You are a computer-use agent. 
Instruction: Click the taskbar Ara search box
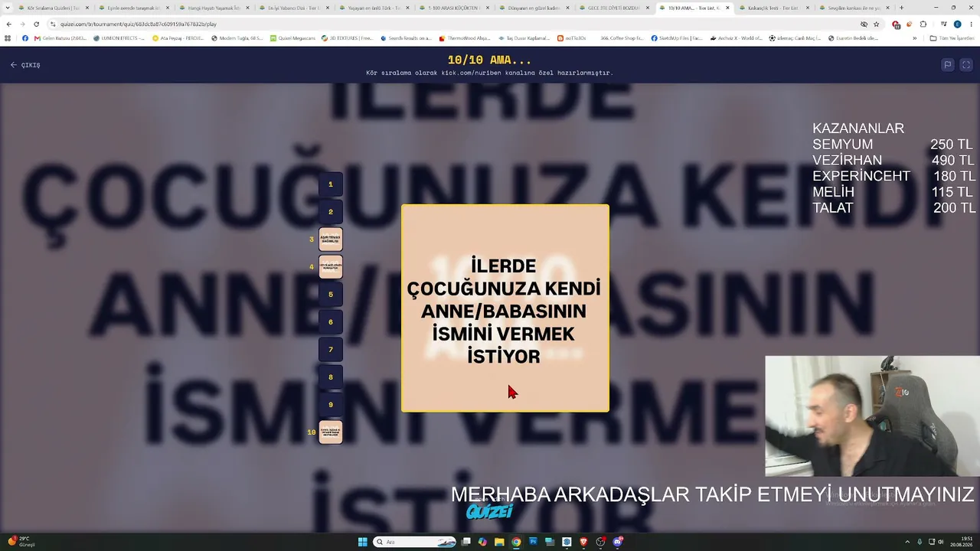415,542
